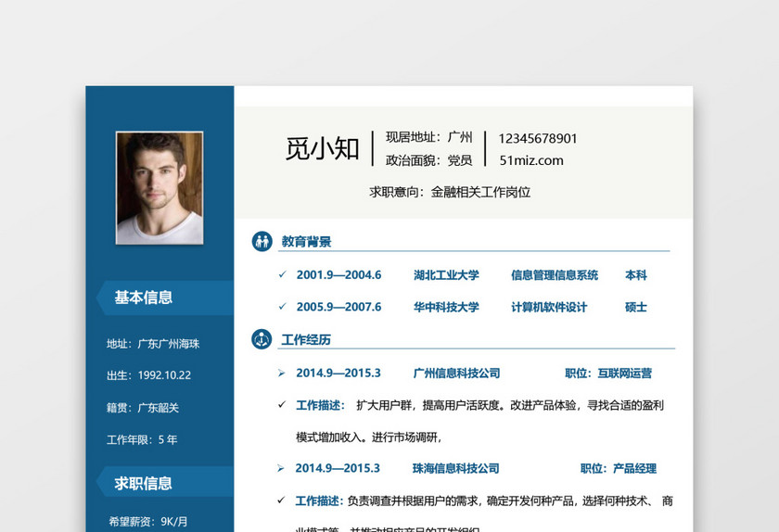Click the phone number 12345678901
Viewport: 779px width, 532px height.
pos(538,138)
